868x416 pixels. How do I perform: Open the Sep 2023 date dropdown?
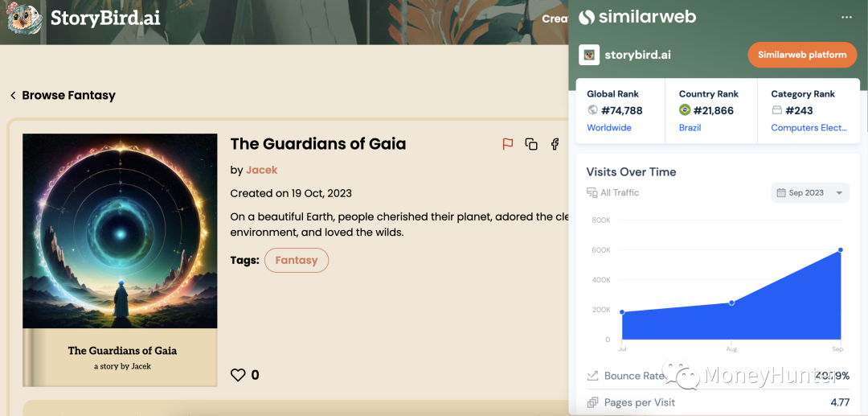click(x=809, y=193)
